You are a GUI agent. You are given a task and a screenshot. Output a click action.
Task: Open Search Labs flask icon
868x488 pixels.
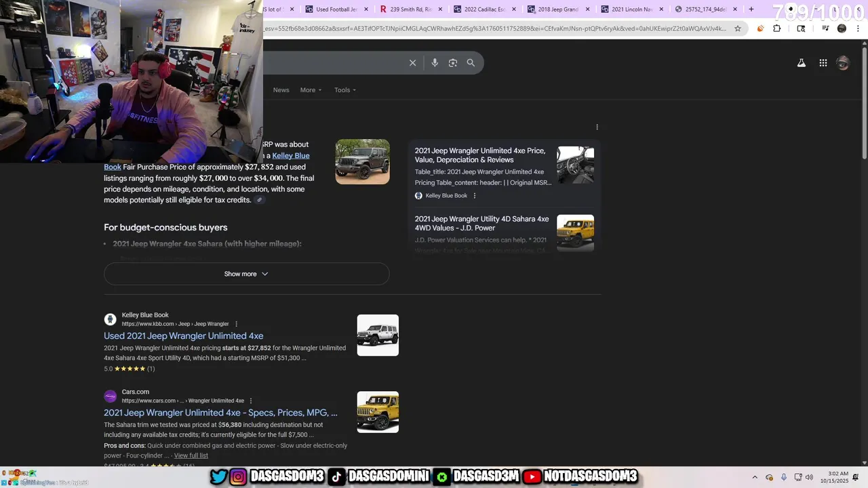coord(801,63)
